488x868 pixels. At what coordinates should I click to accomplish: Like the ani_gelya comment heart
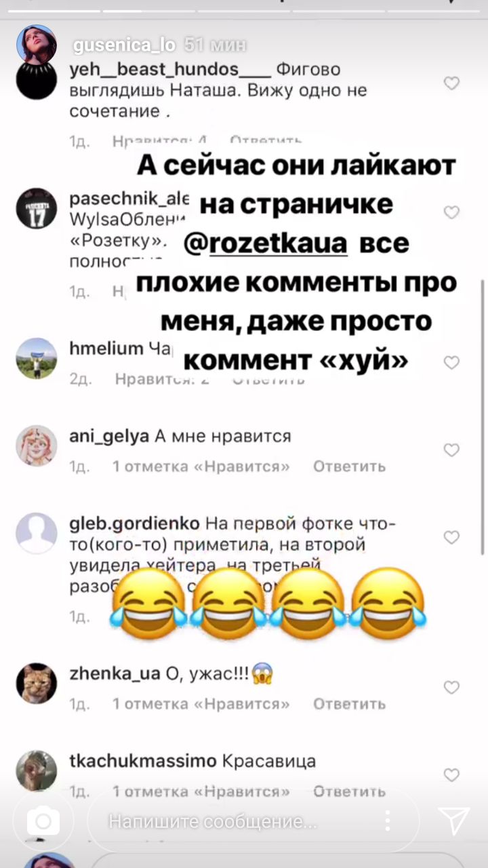pos(451,450)
